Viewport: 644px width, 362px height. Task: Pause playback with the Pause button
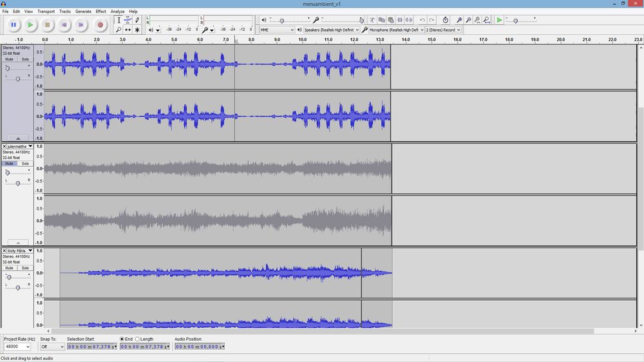pos(14,25)
